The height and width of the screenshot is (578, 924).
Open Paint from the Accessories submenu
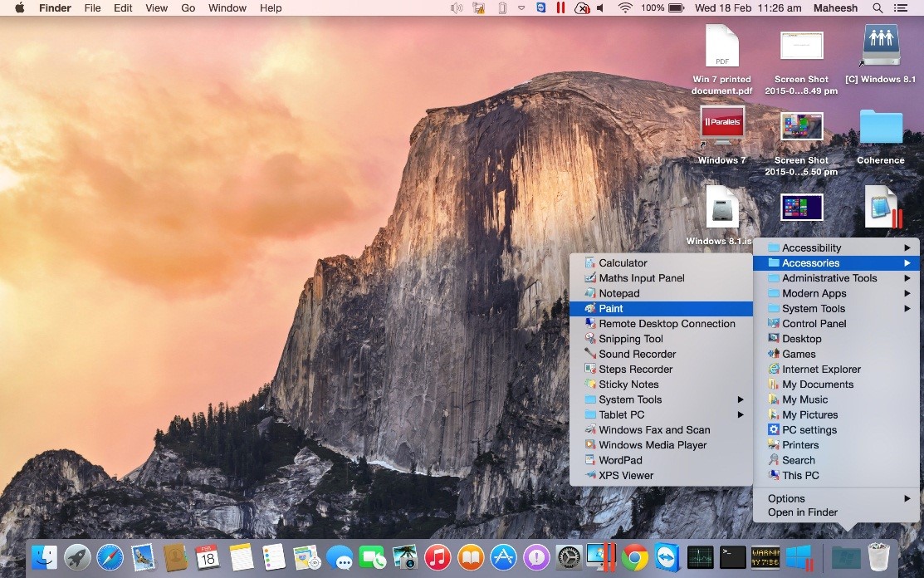pos(661,308)
